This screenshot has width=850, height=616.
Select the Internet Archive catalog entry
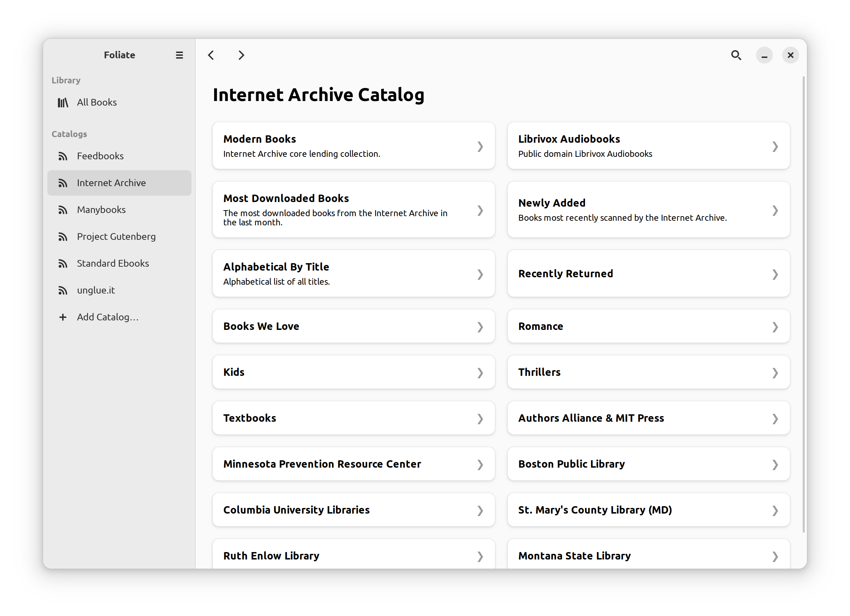click(x=111, y=183)
